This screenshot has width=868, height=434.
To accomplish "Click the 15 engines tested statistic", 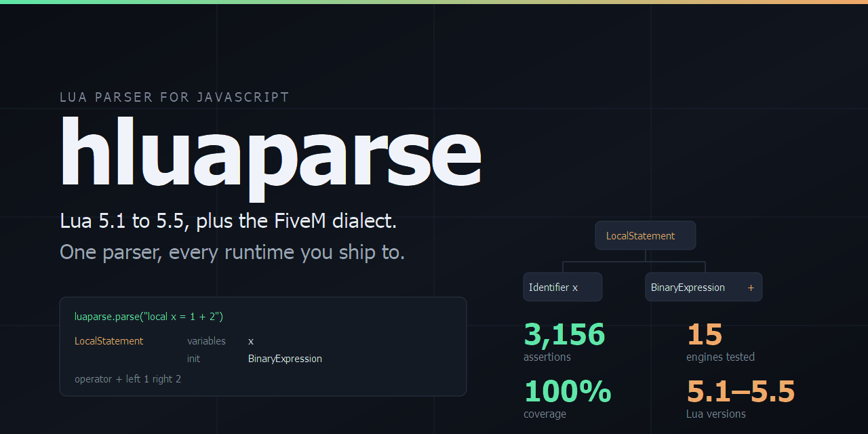I will [720, 342].
